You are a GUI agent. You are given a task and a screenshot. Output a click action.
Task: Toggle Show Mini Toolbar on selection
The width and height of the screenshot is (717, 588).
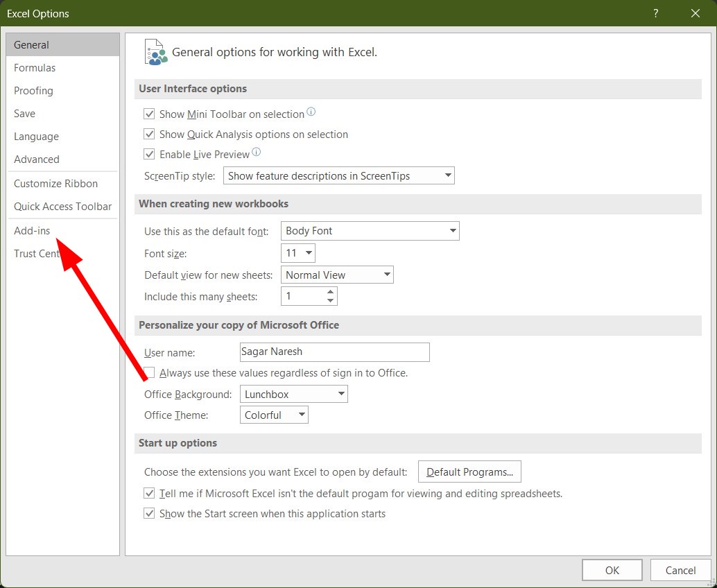click(149, 114)
